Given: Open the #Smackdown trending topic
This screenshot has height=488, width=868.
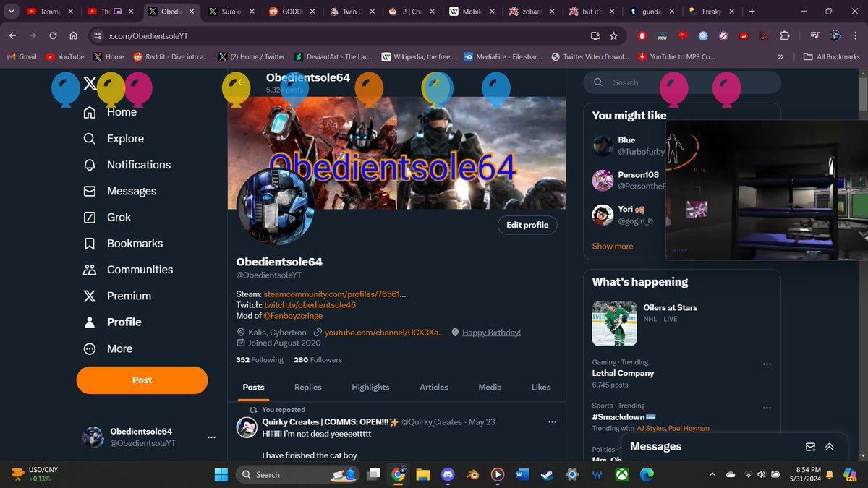Looking at the screenshot, I should click(624, 417).
